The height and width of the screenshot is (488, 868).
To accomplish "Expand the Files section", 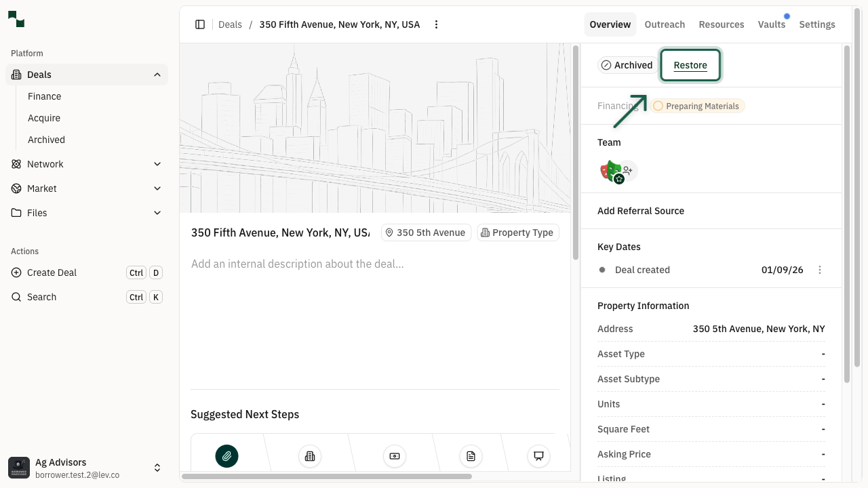I will [157, 213].
